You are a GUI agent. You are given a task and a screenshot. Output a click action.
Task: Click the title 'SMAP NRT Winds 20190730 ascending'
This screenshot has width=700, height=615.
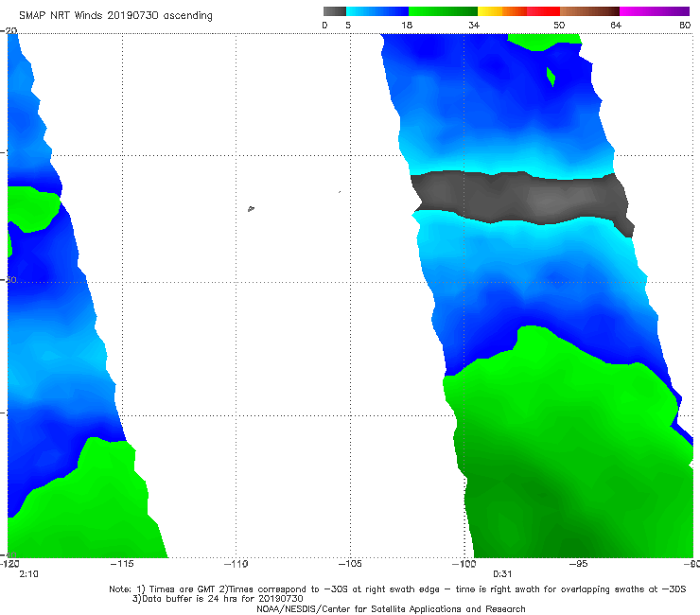coord(115,16)
